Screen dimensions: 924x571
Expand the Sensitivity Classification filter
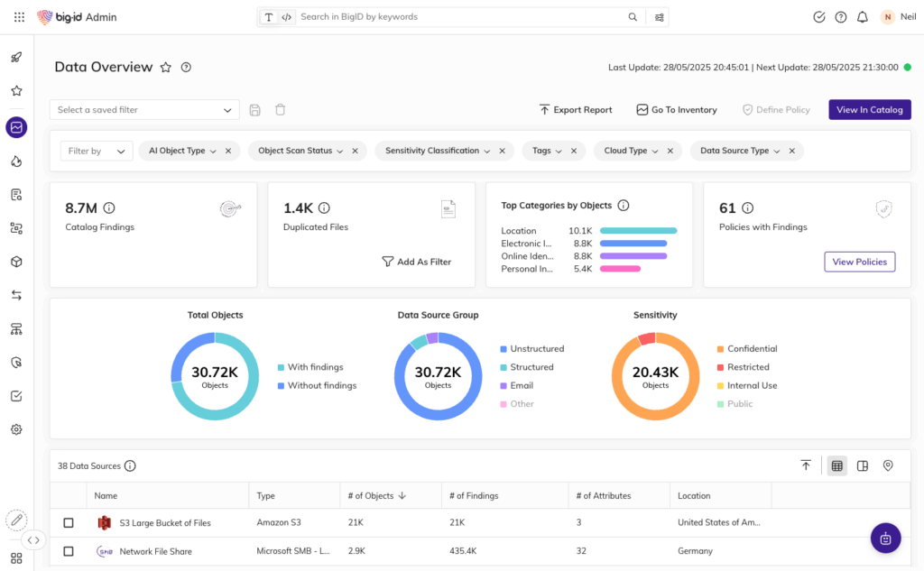click(x=438, y=152)
